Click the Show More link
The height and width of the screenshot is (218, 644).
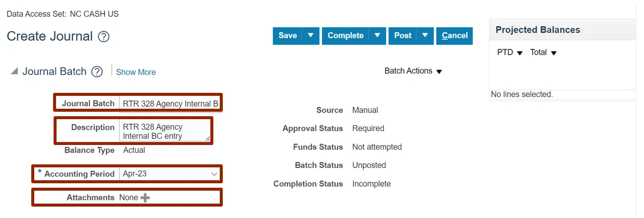point(136,72)
